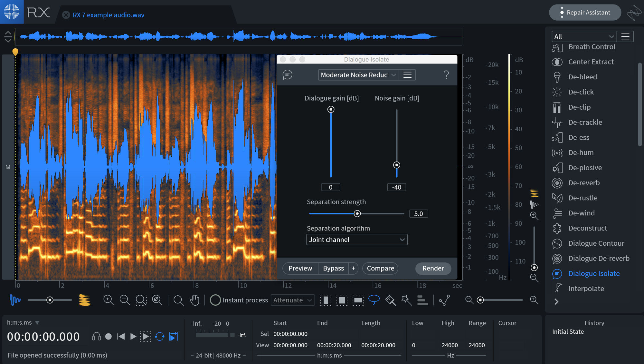Open the De-crackle module

coord(585,123)
